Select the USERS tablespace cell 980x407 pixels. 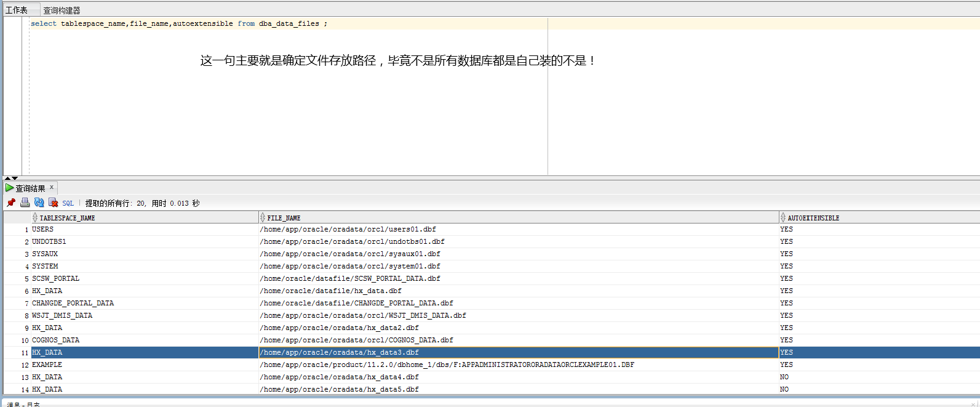[144, 229]
